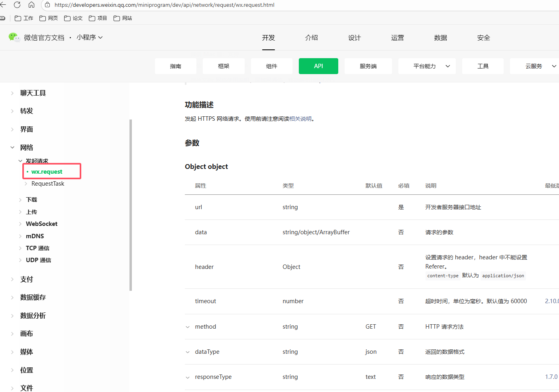The width and height of the screenshot is (559, 392).
Task: Click the WeChat logo icon
Action: click(x=14, y=37)
